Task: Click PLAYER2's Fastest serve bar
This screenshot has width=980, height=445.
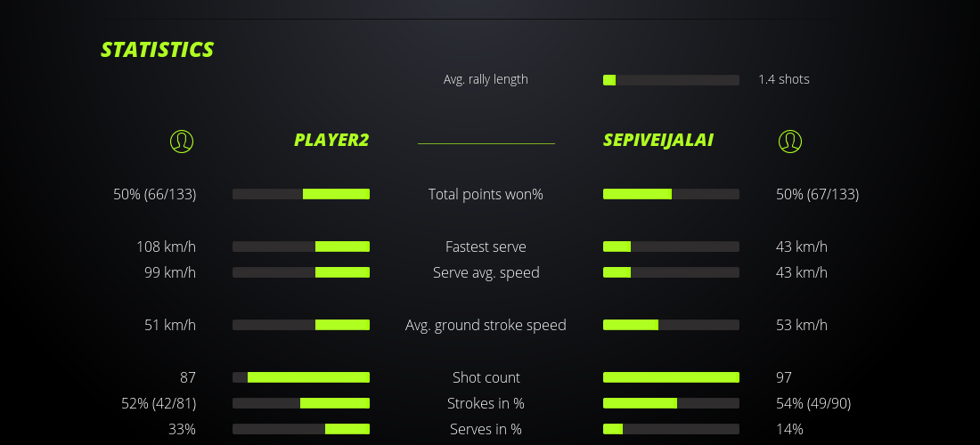Action: coord(301,247)
